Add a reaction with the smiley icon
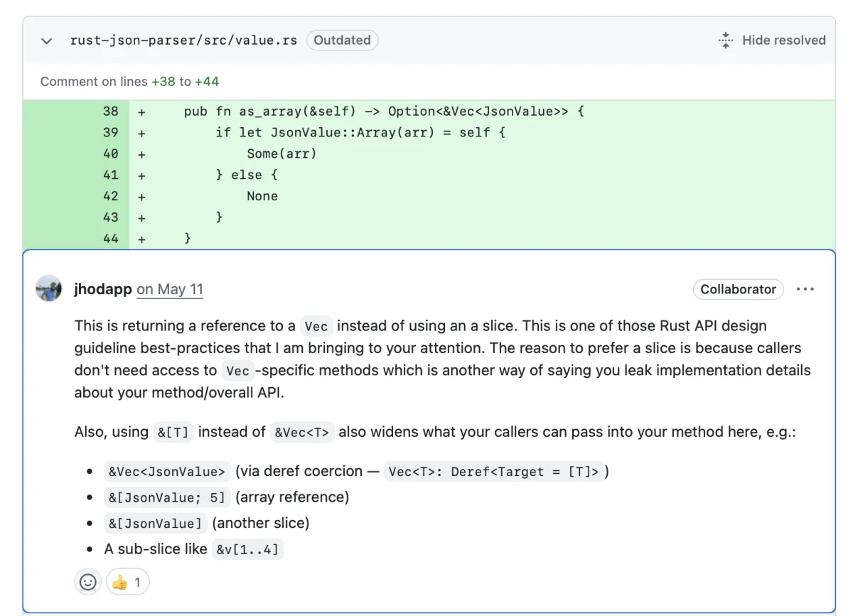The width and height of the screenshot is (853, 616). [x=88, y=583]
